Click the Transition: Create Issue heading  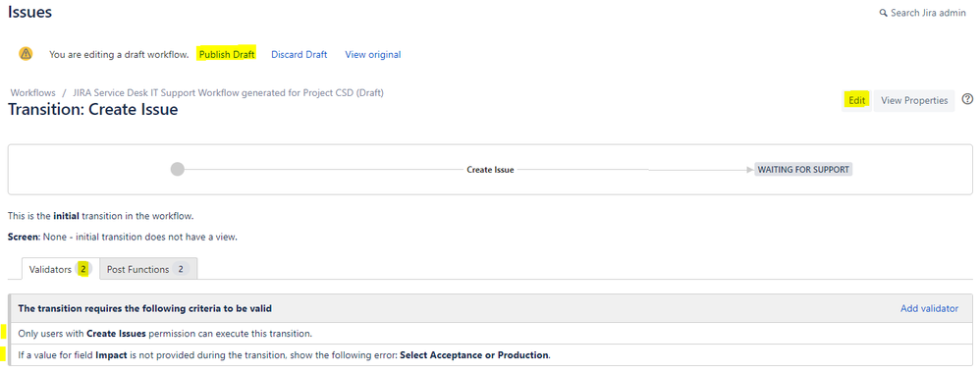tap(93, 110)
